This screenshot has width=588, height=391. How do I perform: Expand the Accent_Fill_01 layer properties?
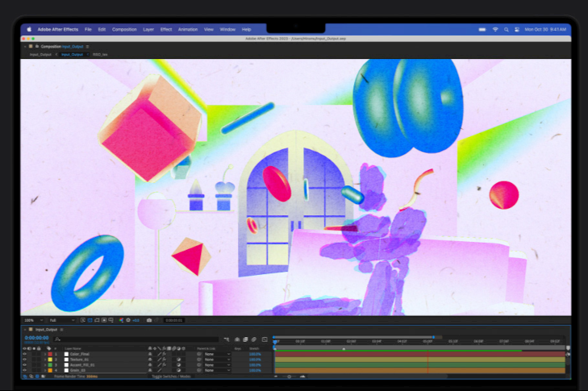45,364
